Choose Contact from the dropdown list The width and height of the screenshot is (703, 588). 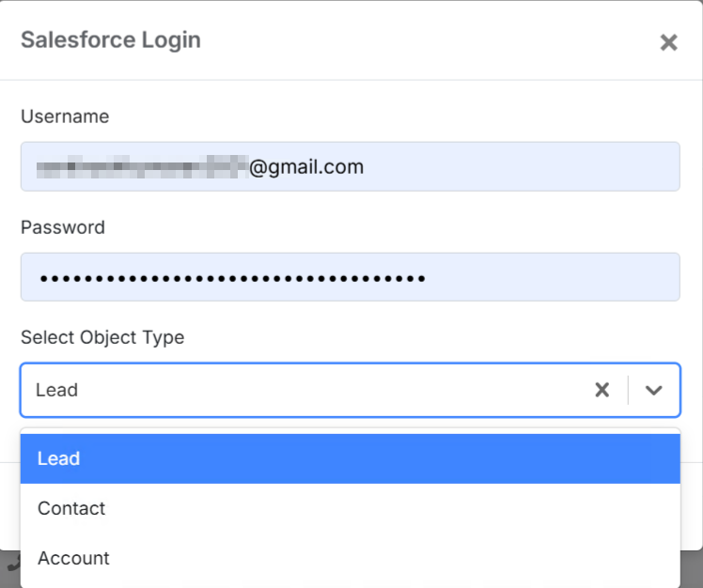350,508
